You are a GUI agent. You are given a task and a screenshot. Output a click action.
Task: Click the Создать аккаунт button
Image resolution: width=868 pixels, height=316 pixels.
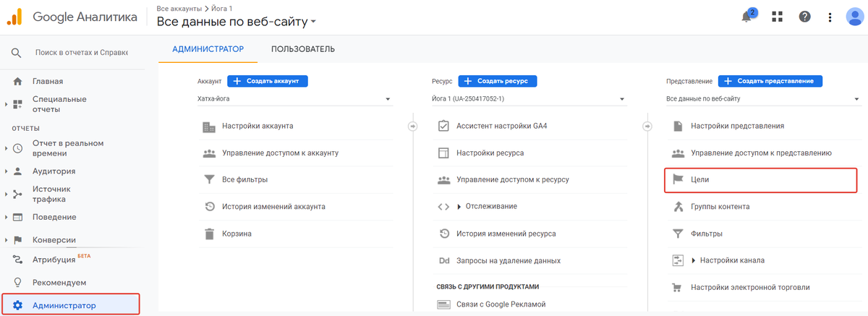coord(268,81)
